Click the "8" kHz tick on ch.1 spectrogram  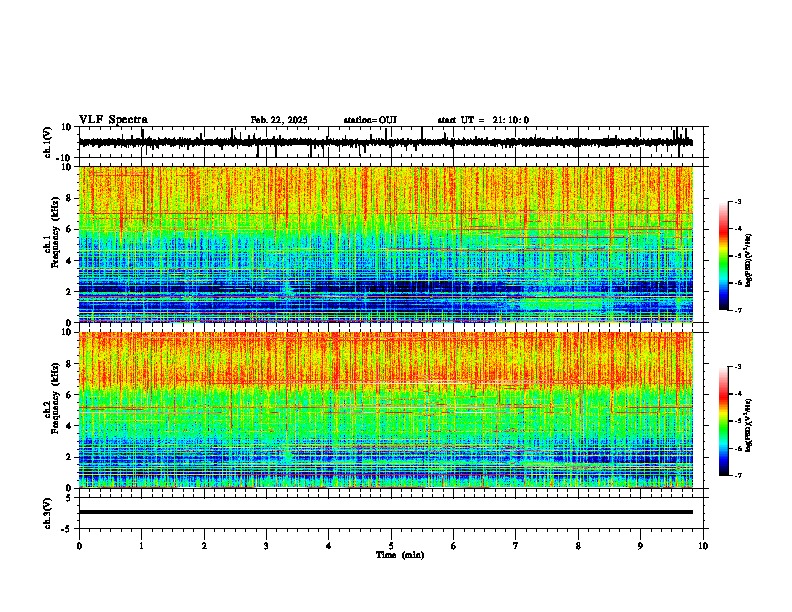point(69,198)
